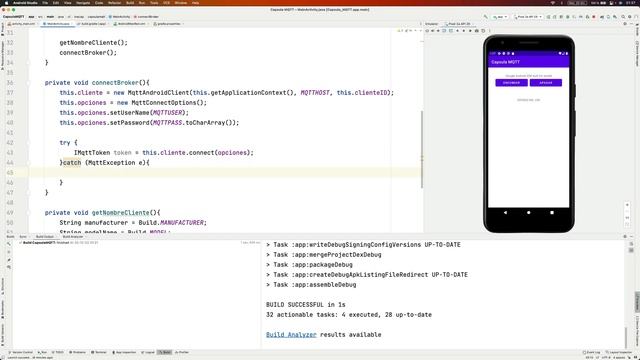The height and width of the screenshot is (360, 640).
Task: Click the red Stop icon in the main toolbar
Action: [594, 17]
